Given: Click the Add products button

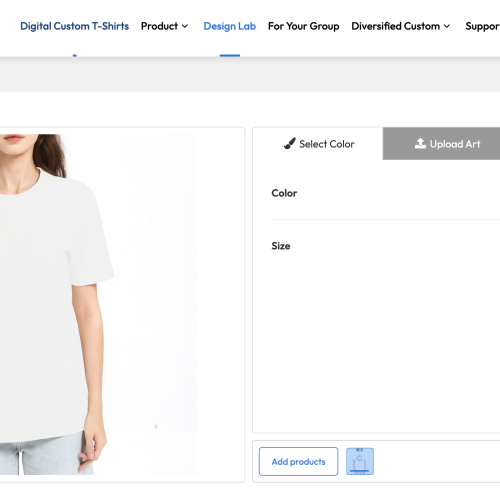Looking at the screenshot, I should [298, 462].
